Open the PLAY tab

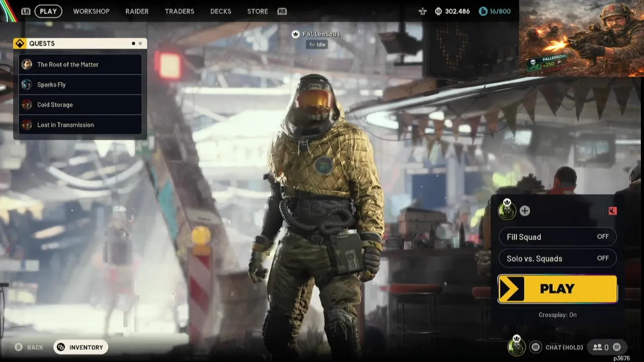[x=48, y=11]
